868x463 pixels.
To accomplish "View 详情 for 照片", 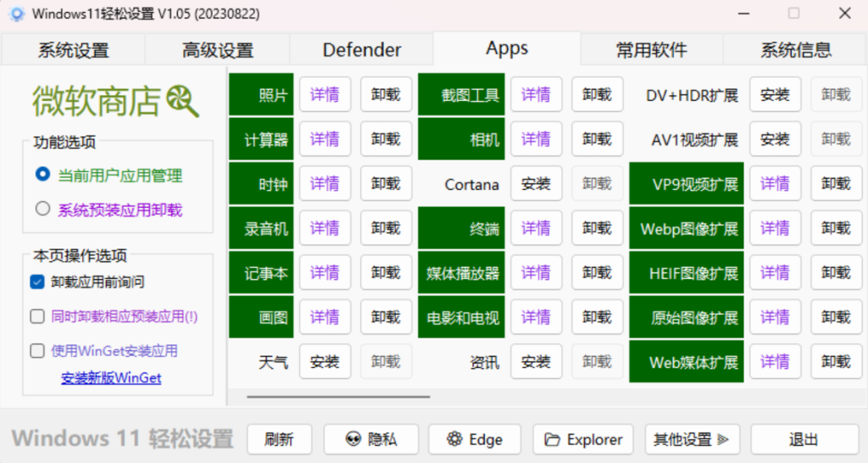I will tap(325, 95).
